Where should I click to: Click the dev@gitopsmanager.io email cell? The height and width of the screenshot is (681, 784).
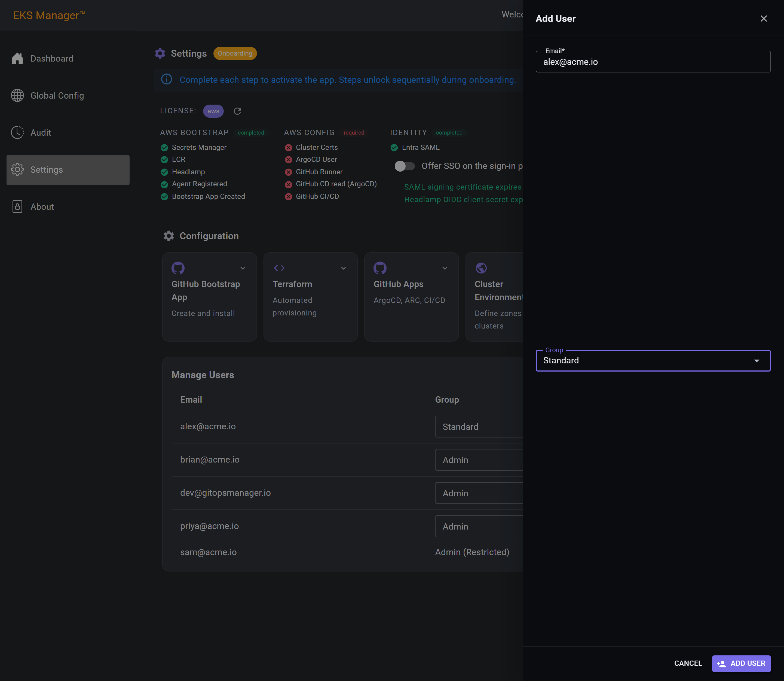click(226, 493)
